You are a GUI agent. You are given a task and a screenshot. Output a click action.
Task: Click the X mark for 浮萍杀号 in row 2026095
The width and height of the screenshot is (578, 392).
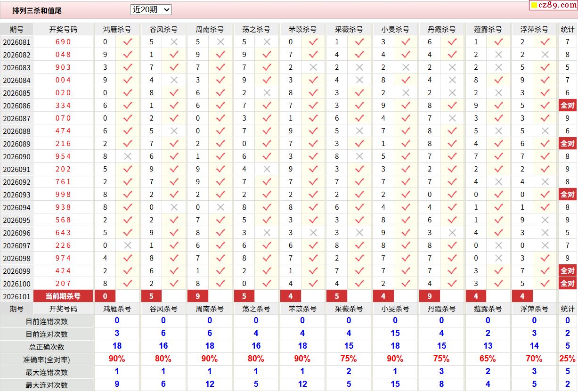[545, 220]
